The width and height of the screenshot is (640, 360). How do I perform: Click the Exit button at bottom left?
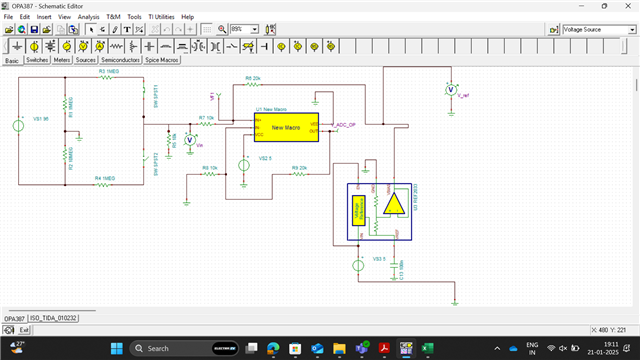tap(24, 330)
